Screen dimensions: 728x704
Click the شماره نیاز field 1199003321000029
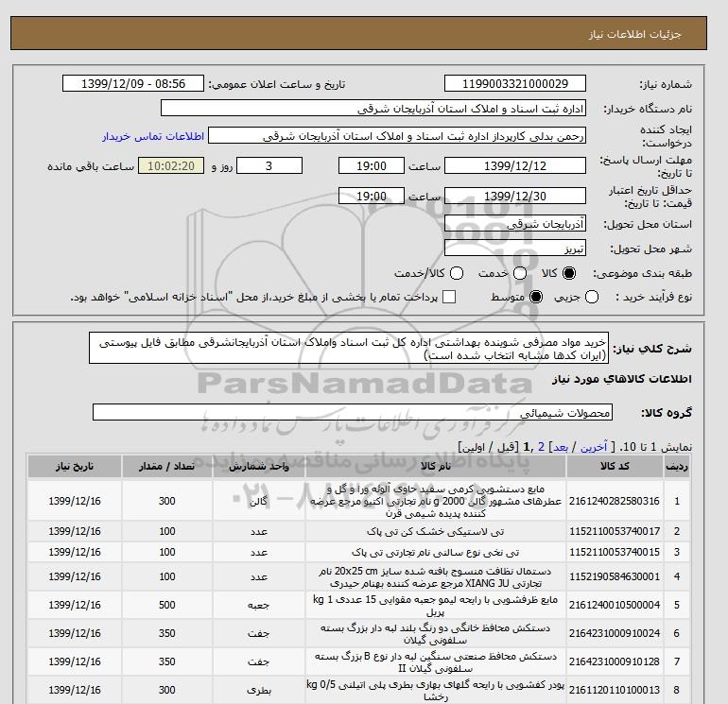[x=515, y=83]
